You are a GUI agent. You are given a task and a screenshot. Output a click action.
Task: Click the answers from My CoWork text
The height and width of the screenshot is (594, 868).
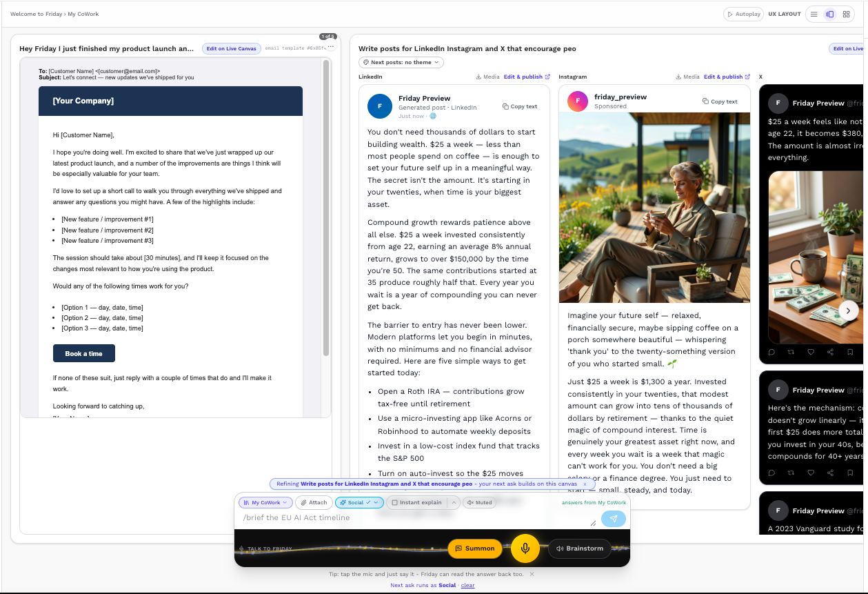pos(594,503)
